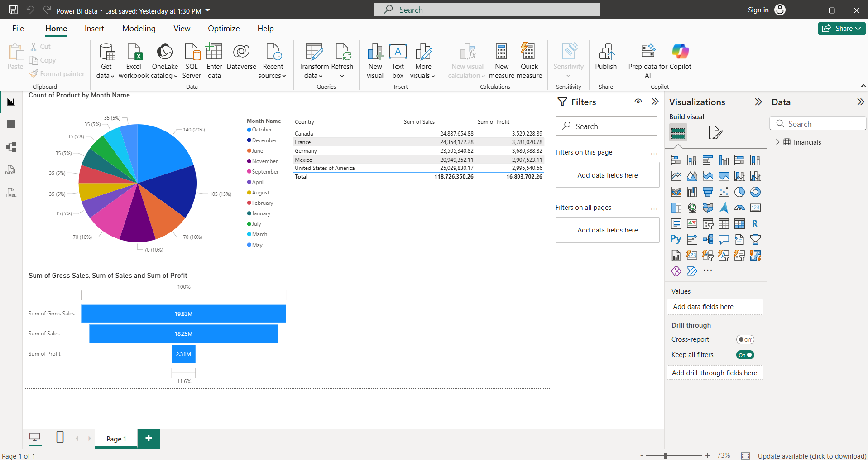Click the zoom slider handle

click(666, 455)
